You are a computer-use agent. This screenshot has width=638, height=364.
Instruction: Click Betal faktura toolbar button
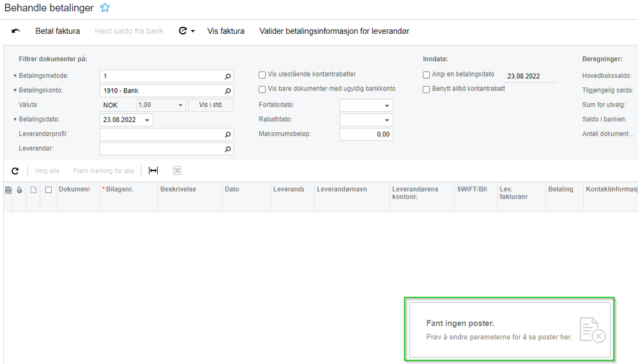(57, 31)
